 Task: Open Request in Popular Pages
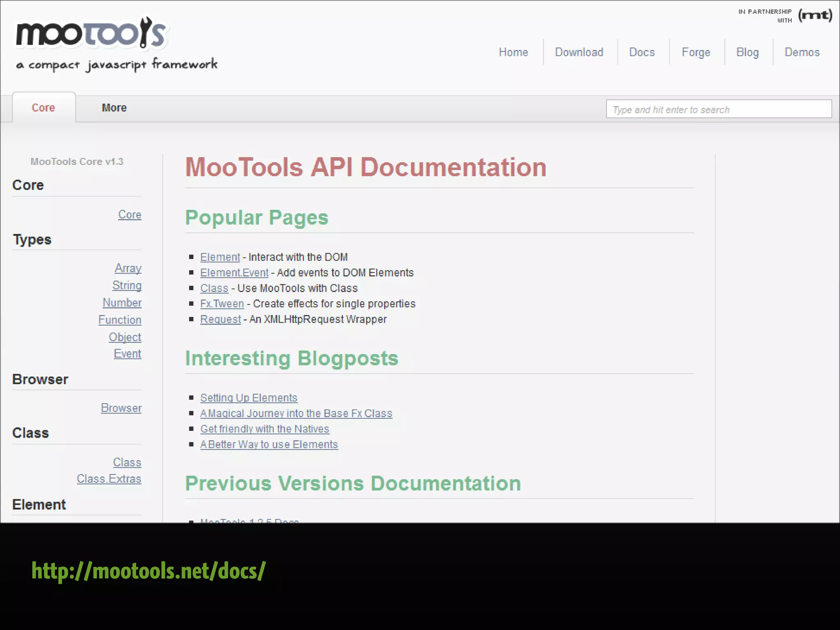click(220, 320)
